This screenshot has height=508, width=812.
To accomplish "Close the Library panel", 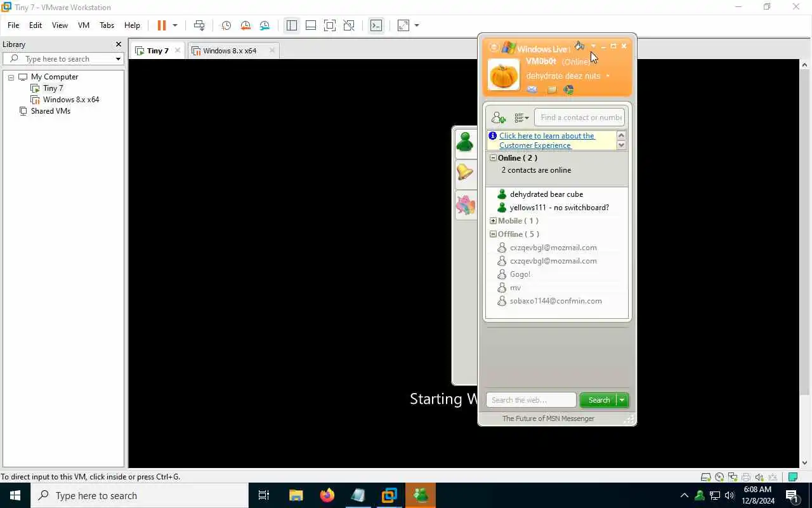I will (x=118, y=44).
